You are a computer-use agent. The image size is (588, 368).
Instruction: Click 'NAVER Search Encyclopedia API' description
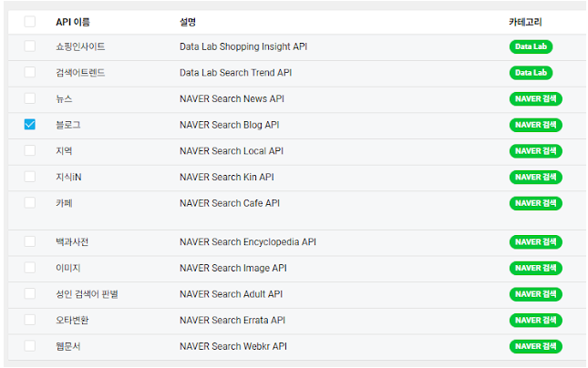(248, 242)
